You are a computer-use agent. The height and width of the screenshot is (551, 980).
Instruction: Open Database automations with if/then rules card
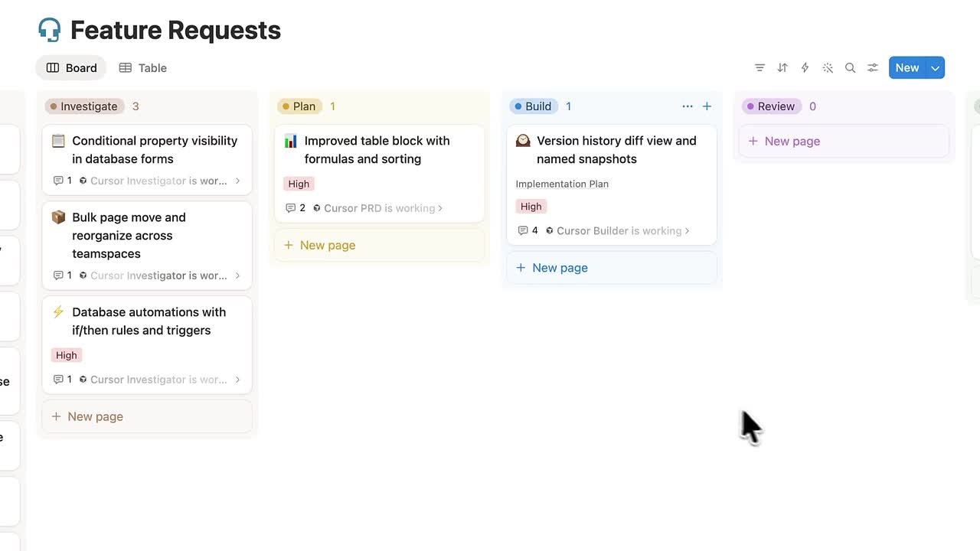147,344
